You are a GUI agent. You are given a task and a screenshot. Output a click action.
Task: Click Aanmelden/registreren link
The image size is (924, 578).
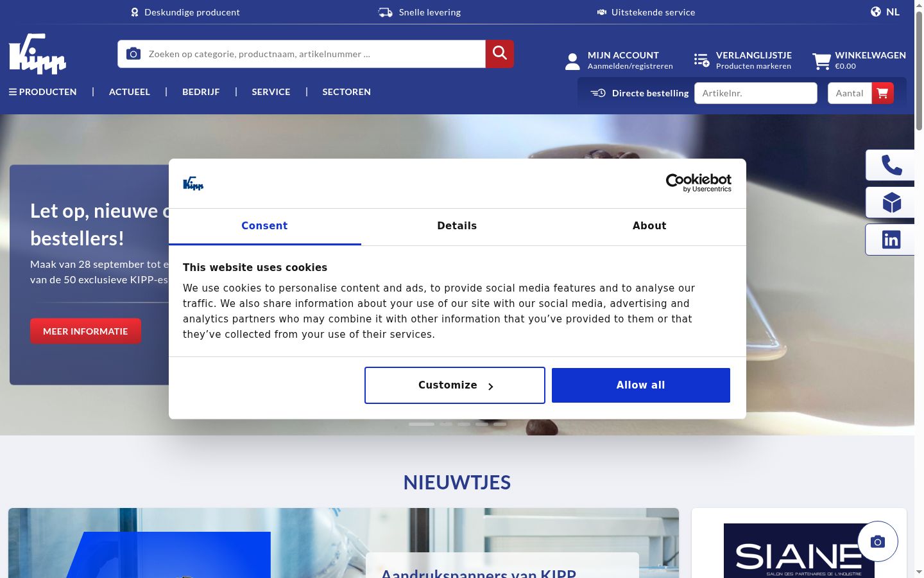(630, 66)
